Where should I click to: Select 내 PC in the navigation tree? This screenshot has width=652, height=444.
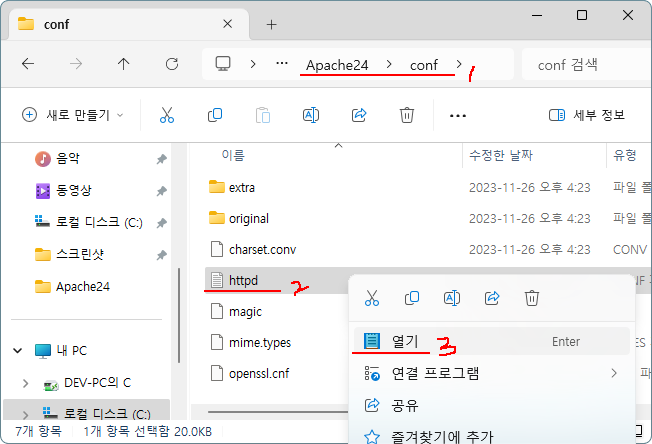71,350
